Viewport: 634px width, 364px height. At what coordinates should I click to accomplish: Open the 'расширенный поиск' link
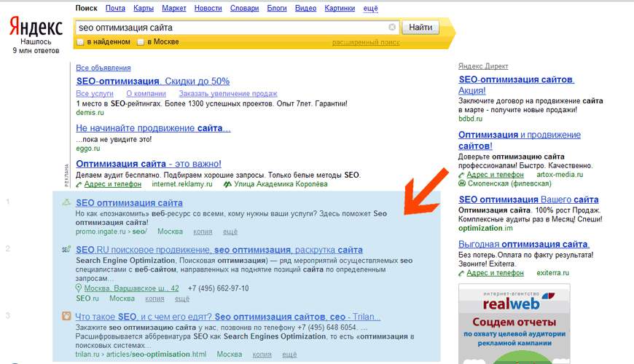pos(366,42)
